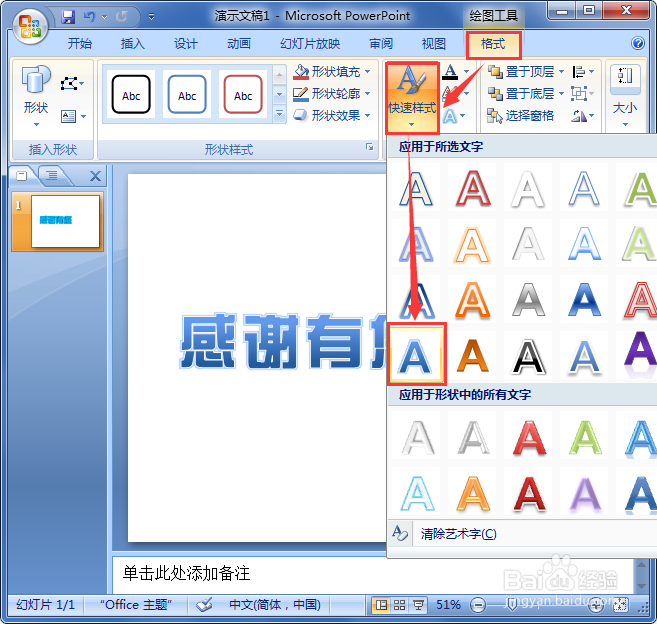Open the 形状轮廓 dropdown
657x624 pixels.
tap(332, 93)
